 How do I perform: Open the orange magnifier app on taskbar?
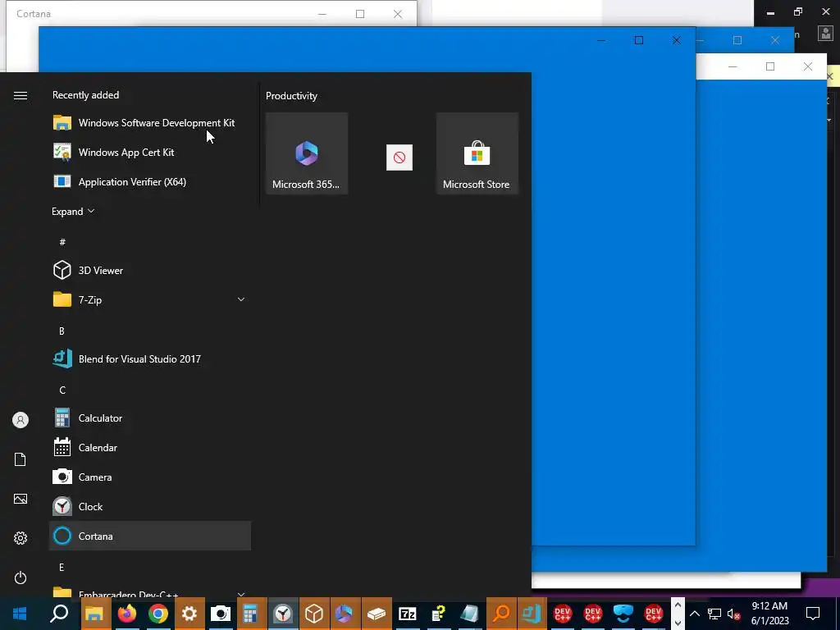[x=501, y=614]
